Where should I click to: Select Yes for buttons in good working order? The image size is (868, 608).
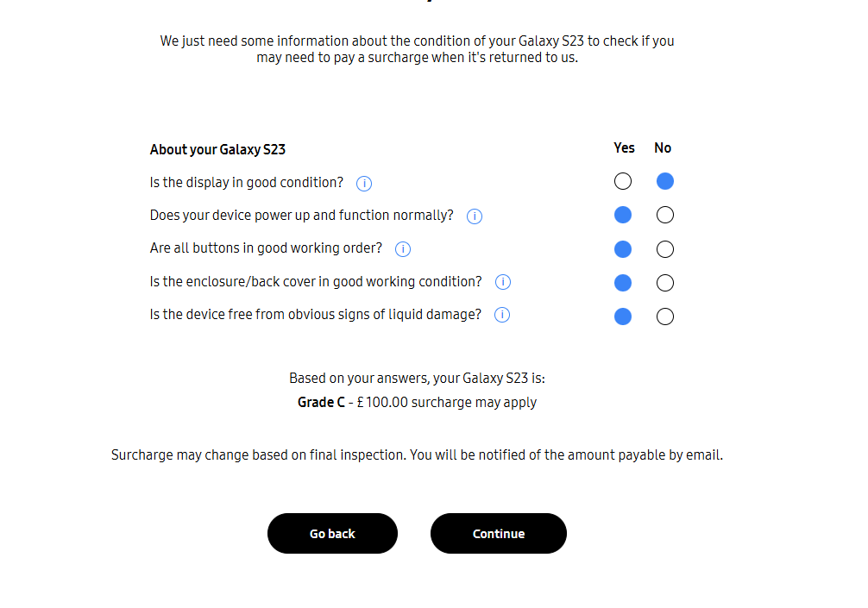tap(623, 248)
